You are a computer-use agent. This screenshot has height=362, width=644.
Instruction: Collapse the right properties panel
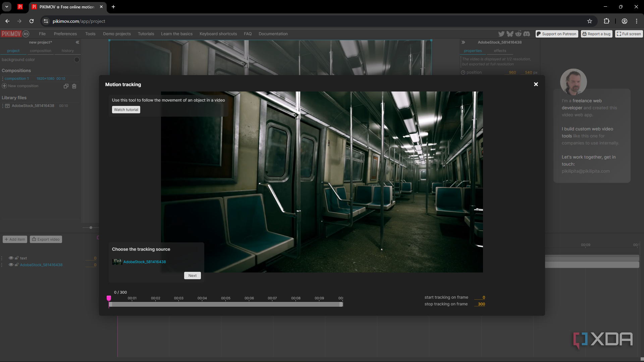463,42
